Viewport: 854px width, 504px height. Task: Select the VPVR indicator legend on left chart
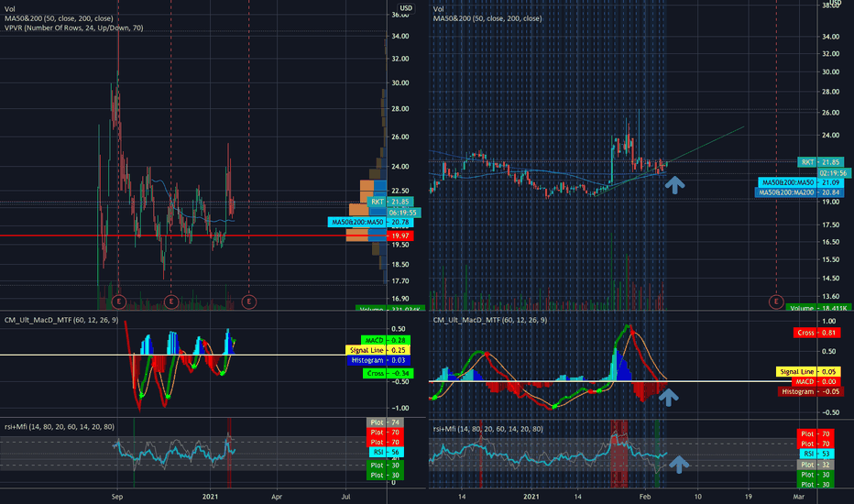pos(74,27)
